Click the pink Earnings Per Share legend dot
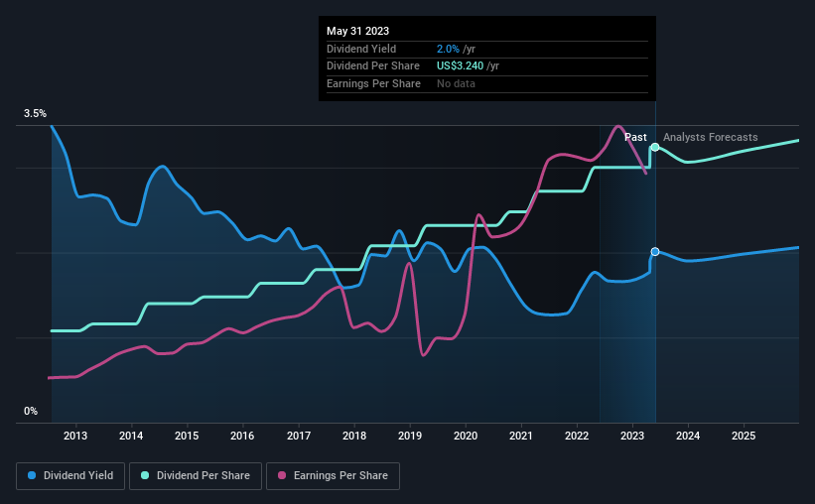The width and height of the screenshot is (815, 504). tap(282, 475)
